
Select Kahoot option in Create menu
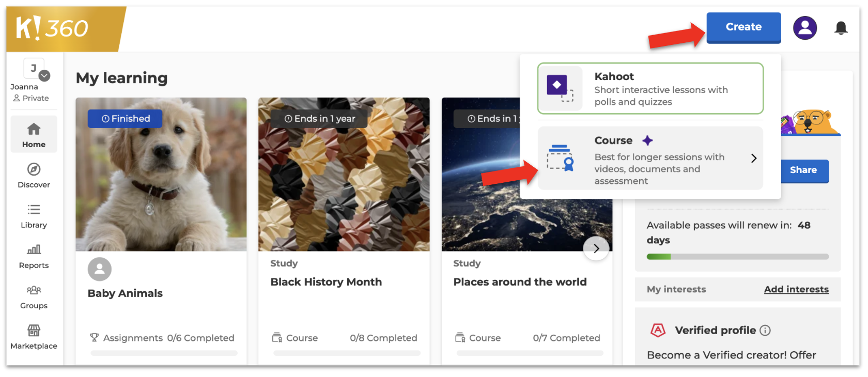(x=650, y=88)
